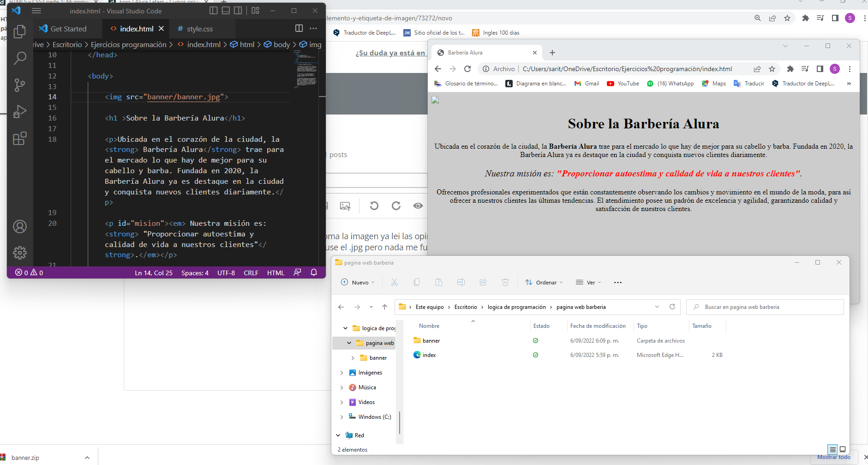The image size is (868, 465).
Task: Go back in the Barbería Alura browser
Action: 438,69
